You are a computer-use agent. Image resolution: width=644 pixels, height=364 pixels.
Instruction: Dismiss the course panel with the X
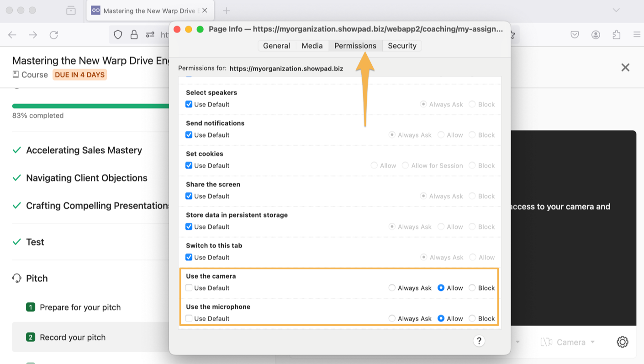click(x=625, y=67)
